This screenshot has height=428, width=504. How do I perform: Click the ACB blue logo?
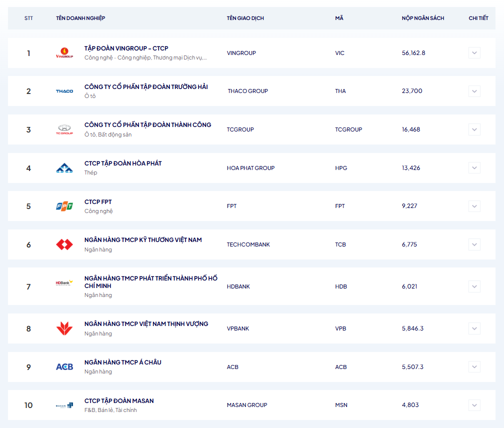pyautogui.click(x=64, y=367)
